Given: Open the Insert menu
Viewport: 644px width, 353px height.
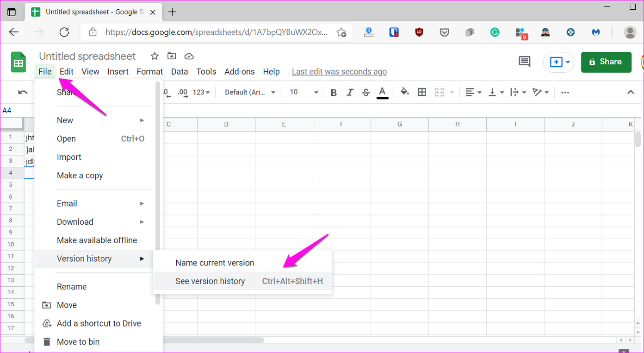Looking at the screenshot, I should 118,71.
